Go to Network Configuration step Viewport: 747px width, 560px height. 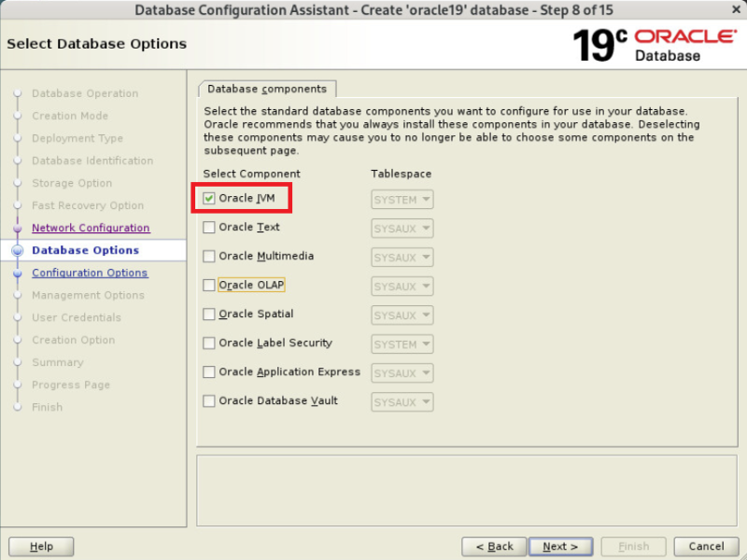(91, 228)
